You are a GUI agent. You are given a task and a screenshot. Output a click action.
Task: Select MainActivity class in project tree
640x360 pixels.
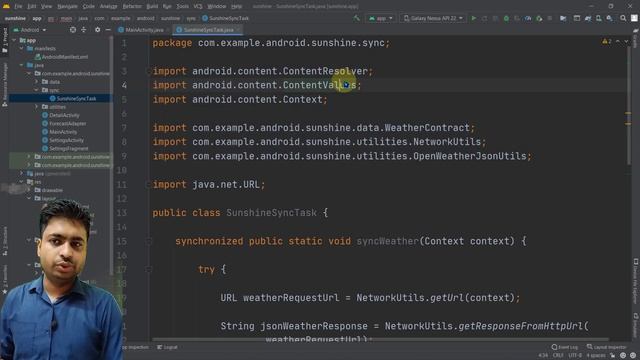point(63,132)
